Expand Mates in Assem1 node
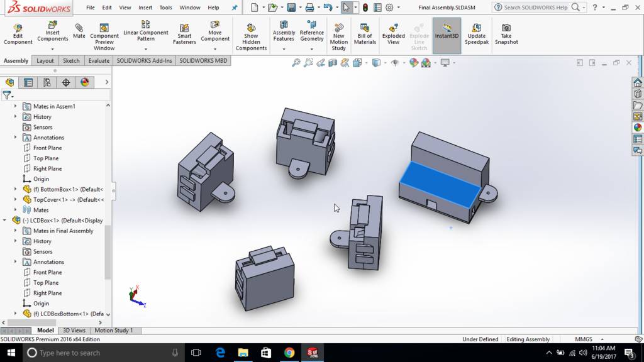 point(16,106)
